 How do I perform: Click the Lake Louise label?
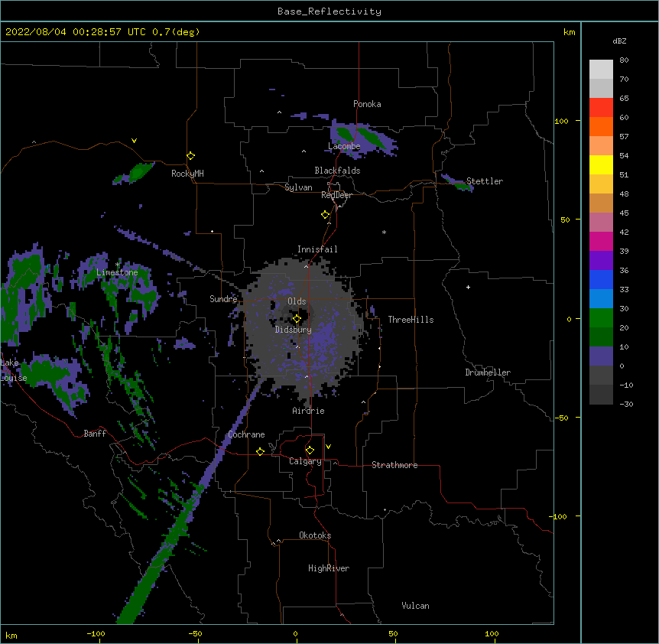(x=14, y=370)
